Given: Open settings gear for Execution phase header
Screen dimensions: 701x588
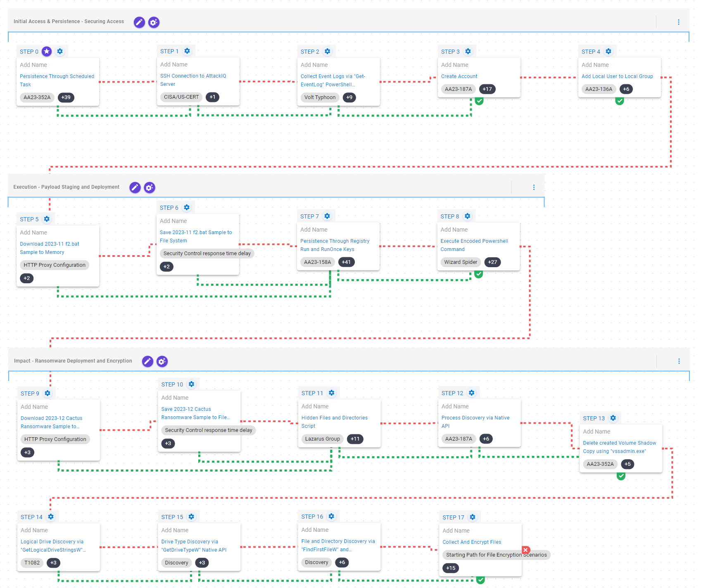Looking at the screenshot, I should pyautogui.click(x=149, y=188).
